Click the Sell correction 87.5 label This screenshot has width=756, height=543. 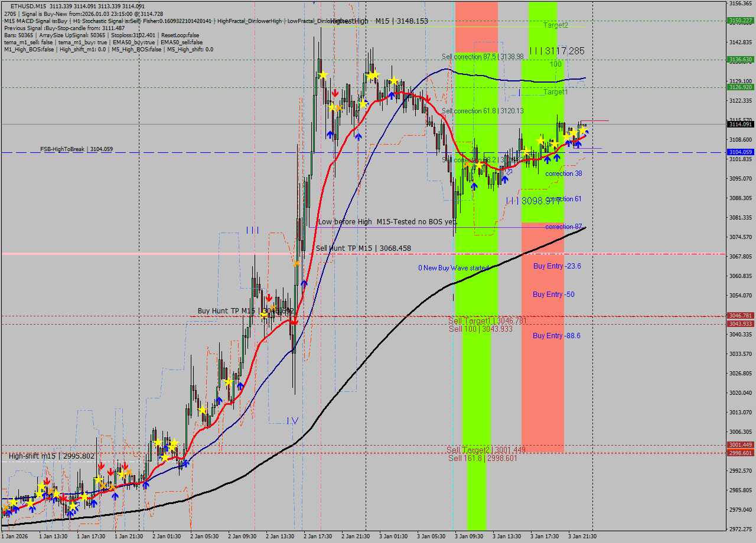click(x=483, y=57)
